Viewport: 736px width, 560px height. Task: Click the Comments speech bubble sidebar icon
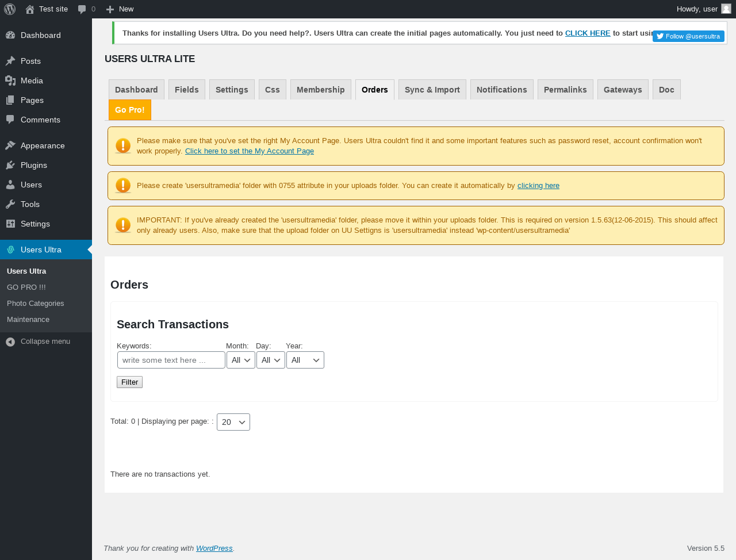coord(10,120)
